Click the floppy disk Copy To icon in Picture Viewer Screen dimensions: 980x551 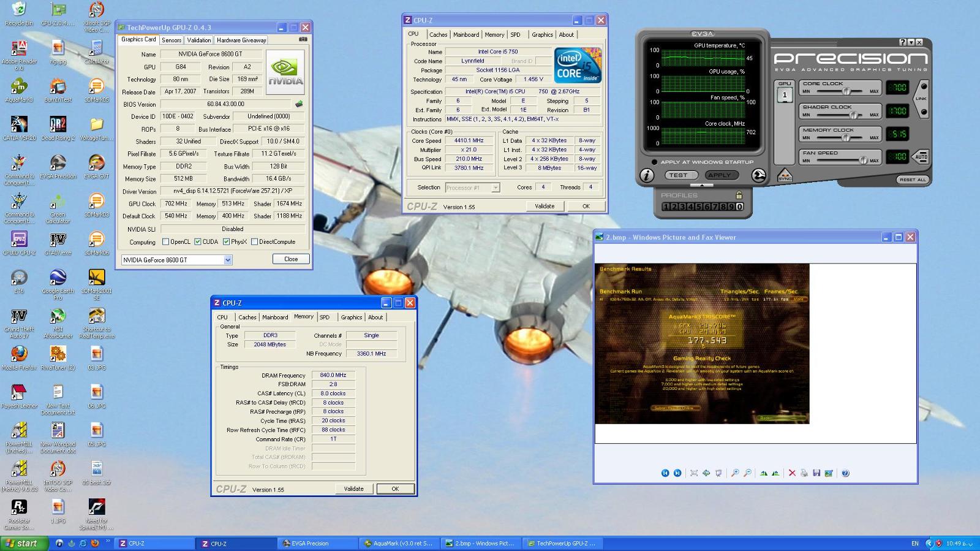click(816, 473)
